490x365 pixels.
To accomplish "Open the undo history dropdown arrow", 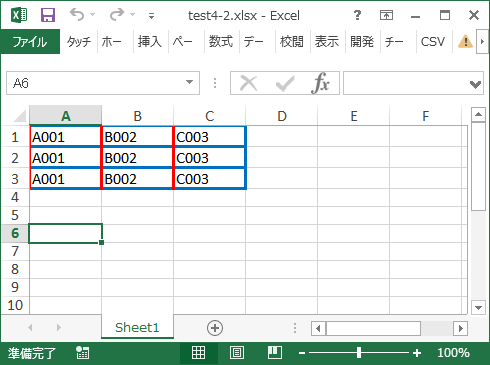I will pos(93,15).
